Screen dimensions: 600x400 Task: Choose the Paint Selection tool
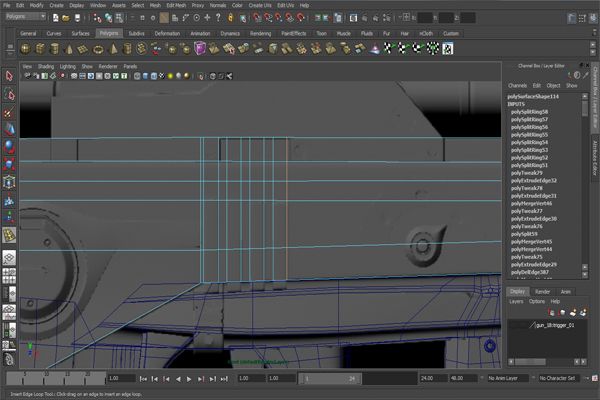point(9,112)
